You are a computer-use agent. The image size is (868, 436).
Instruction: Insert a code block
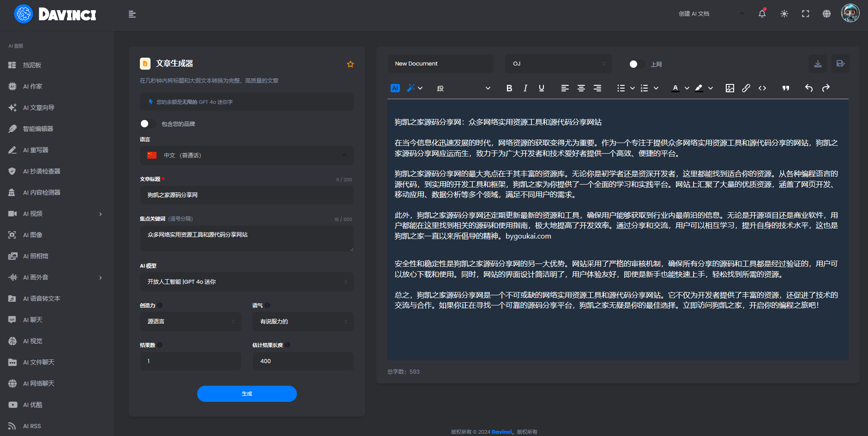pyautogui.click(x=762, y=88)
